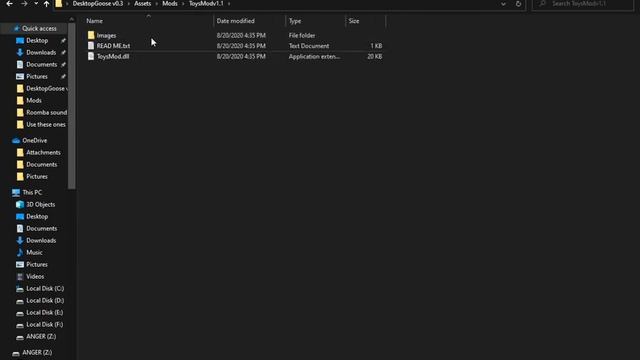Go up one folder level arrow
This screenshot has height=360, width=640.
(x=47, y=4)
